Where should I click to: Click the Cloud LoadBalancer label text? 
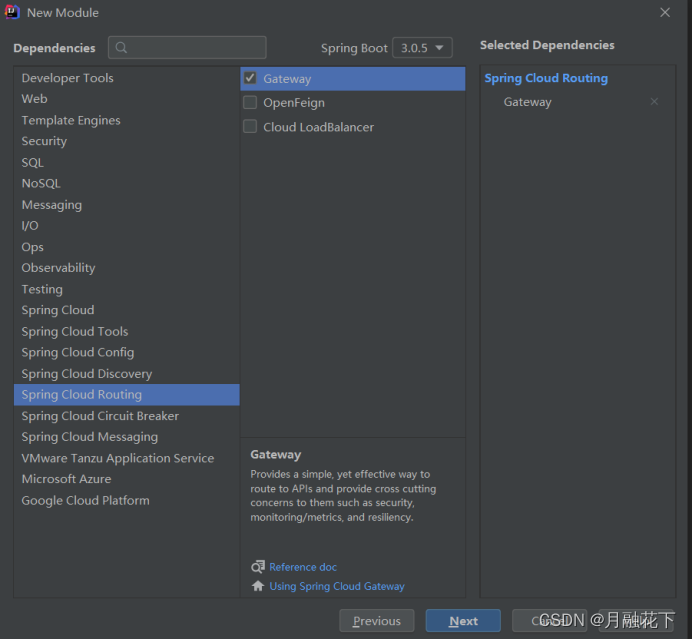319,127
